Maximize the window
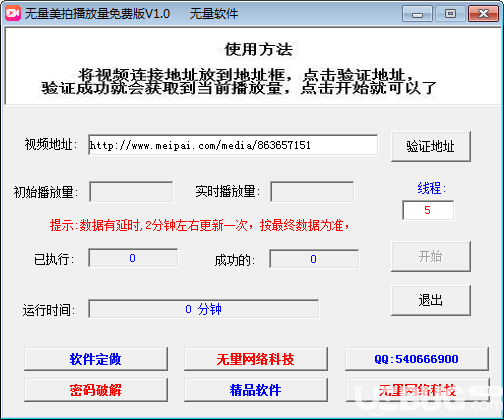Viewport: 504px width, 420px height. 450,14
